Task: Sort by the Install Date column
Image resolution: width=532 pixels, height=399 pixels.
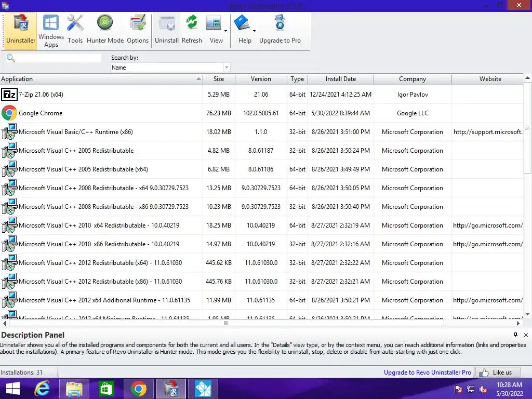Action: click(x=341, y=79)
